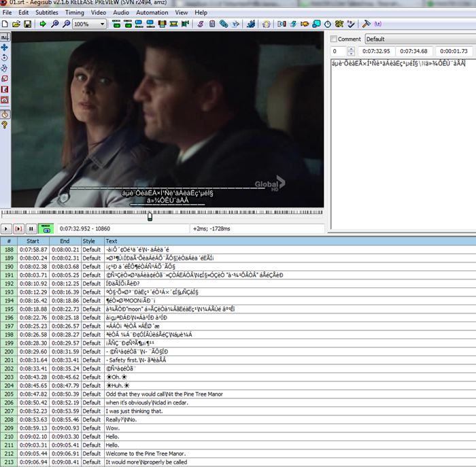Select row 205 Odd that they would call
Viewport: 476px width, 467px height.
coord(238,394)
